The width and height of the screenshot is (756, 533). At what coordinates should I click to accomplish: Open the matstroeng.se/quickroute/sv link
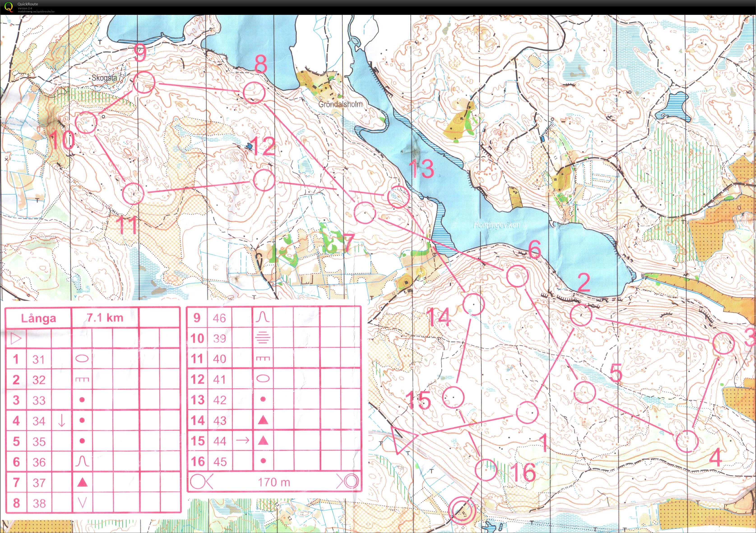pos(36,11)
